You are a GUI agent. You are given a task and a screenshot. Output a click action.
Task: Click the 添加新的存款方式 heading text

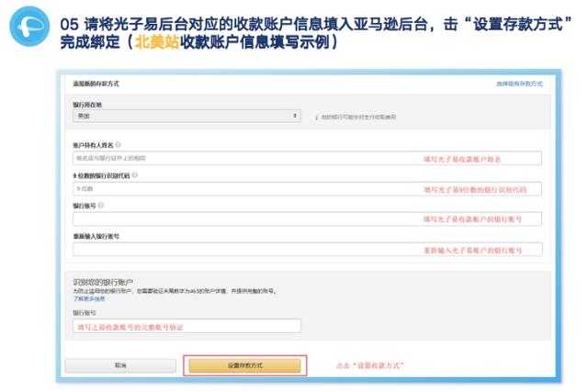pos(96,84)
